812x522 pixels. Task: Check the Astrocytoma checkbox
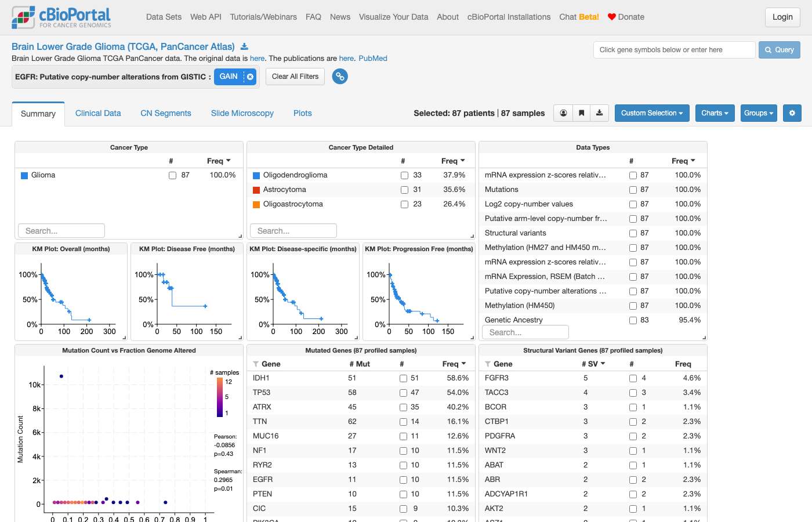(404, 190)
